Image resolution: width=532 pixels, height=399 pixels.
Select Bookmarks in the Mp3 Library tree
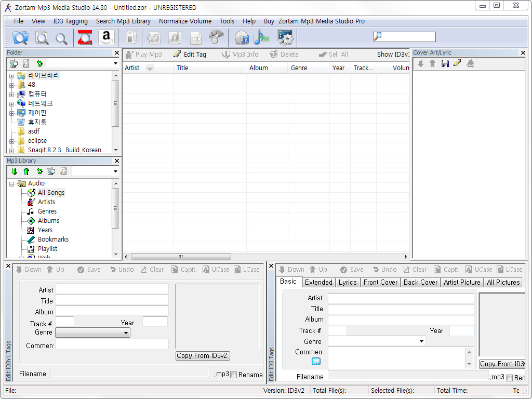pos(54,240)
